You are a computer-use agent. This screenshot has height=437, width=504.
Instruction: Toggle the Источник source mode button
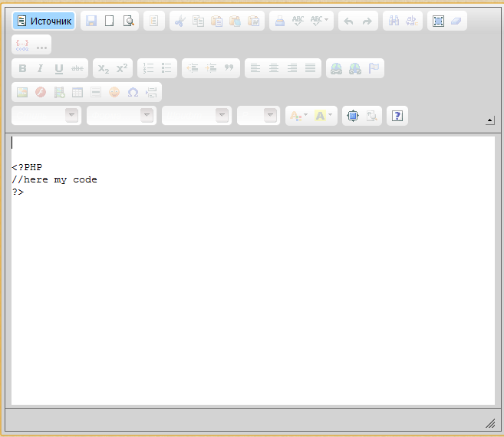(44, 21)
